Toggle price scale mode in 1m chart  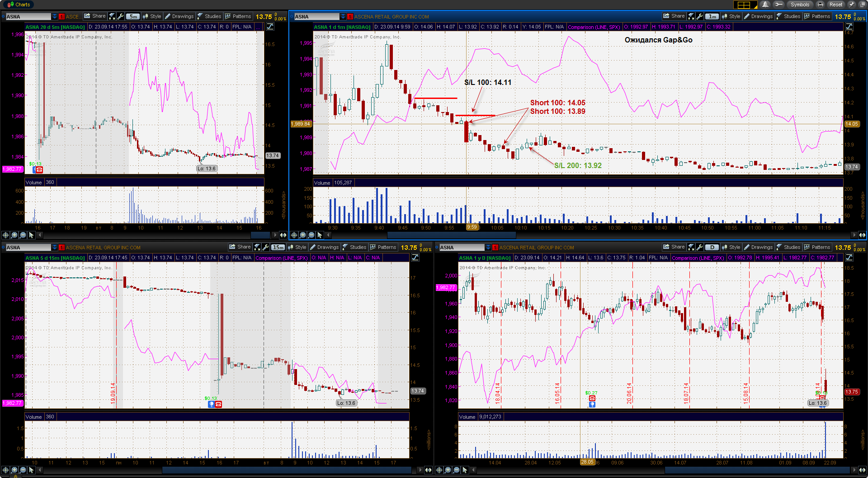pos(849,27)
